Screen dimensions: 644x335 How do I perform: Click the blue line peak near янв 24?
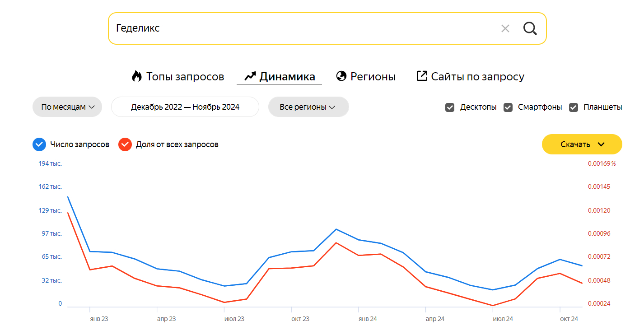336,229
